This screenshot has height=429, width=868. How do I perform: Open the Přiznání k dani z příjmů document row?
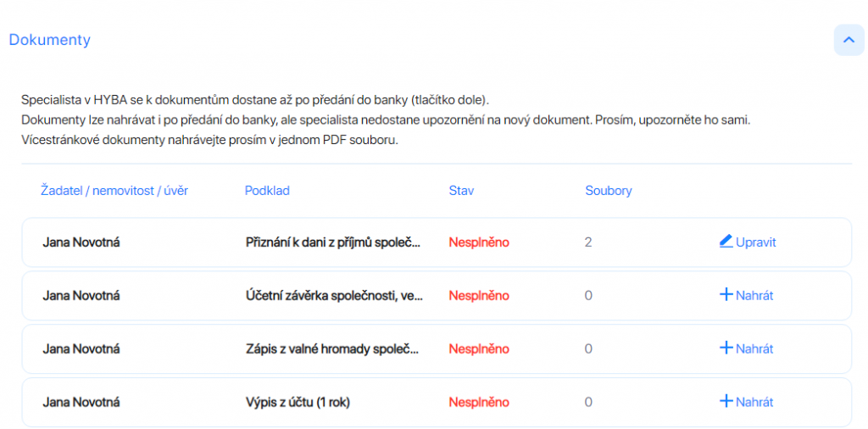(437, 242)
